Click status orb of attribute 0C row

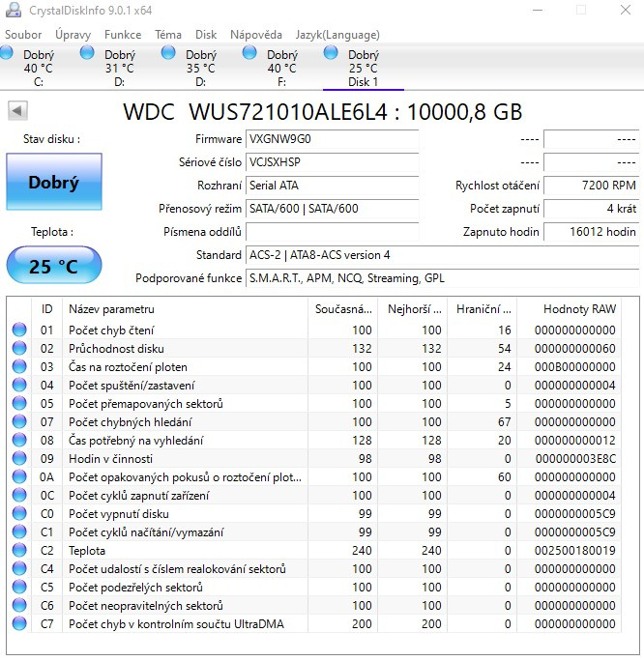pos(19,496)
